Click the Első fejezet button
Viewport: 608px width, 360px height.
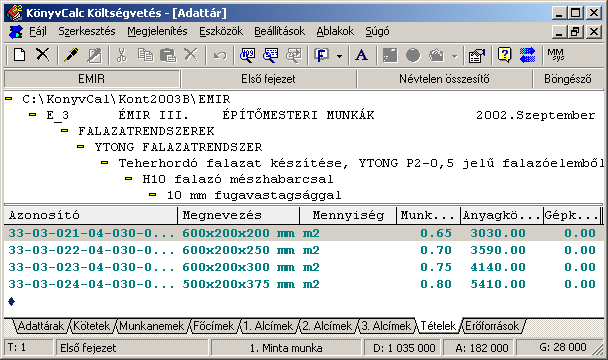click(268, 79)
